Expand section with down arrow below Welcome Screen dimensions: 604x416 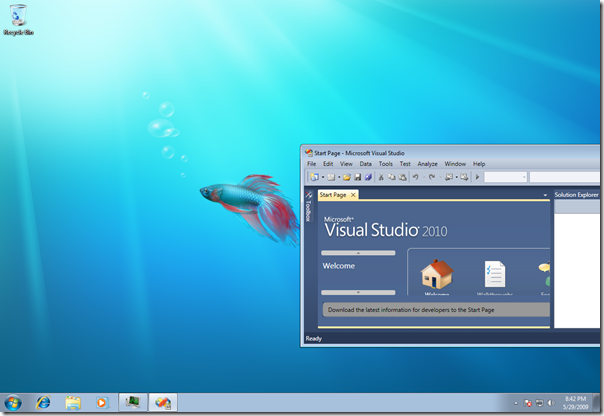click(358, 293)
